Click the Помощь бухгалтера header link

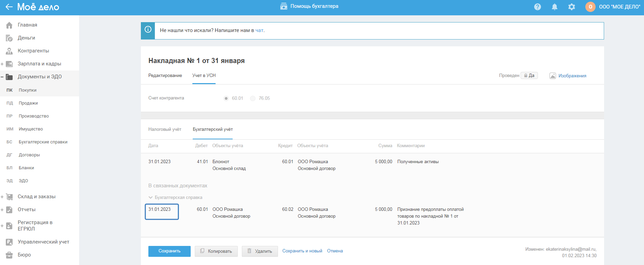coord(314,6)
